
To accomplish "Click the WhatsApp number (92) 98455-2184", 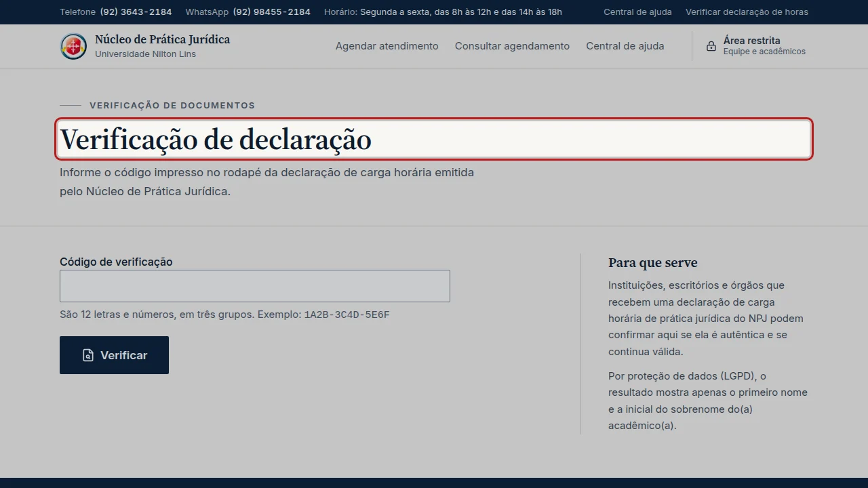I will tap(271, 12).
